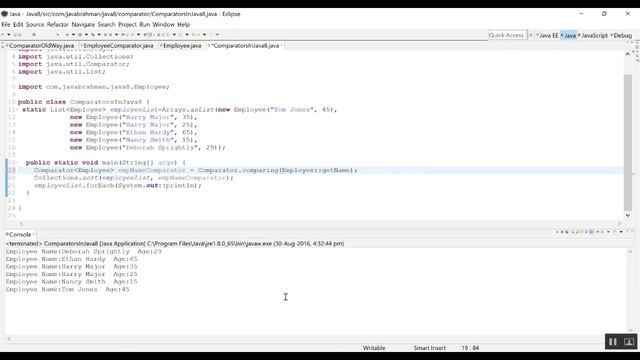Viewport: 640px width, 360px height.
Task: Open the Run menu
Action: pyautogui.click(x=144, y=24)
